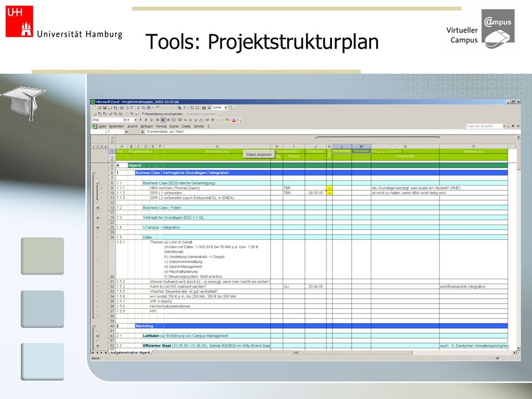Open the Extras menu

[x=174, y=126]
